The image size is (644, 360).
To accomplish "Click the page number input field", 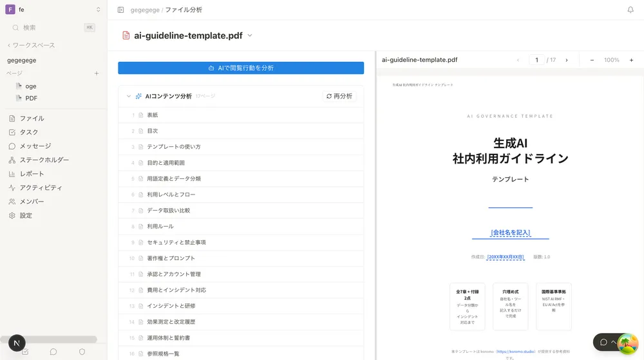I will pos(536,60).
